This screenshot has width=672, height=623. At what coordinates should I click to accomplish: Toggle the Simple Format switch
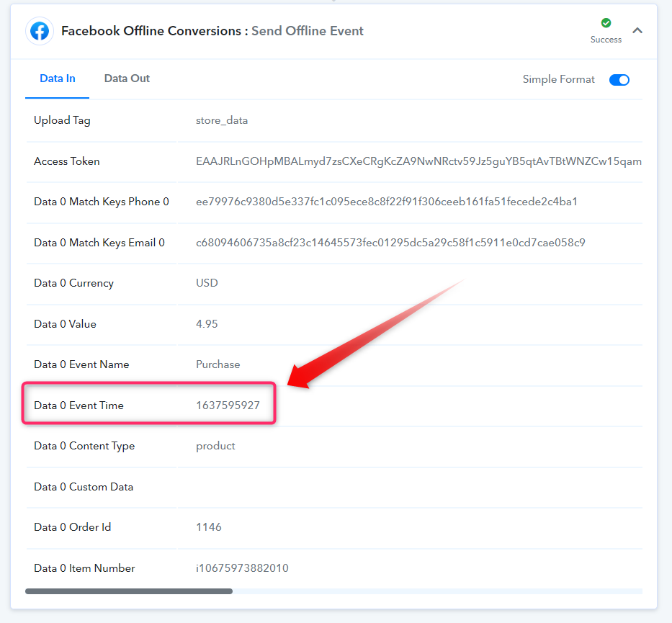(619, 80)
